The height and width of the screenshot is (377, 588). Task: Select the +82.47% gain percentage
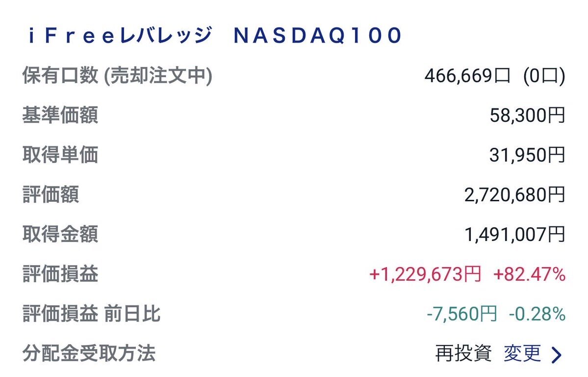coord(530,274)
